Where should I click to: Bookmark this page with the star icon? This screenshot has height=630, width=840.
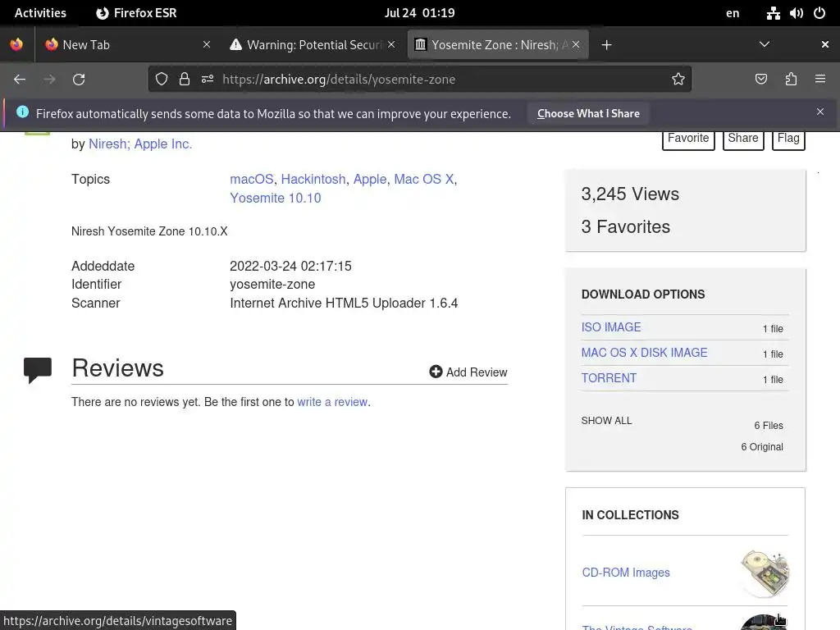click(678, 80)
